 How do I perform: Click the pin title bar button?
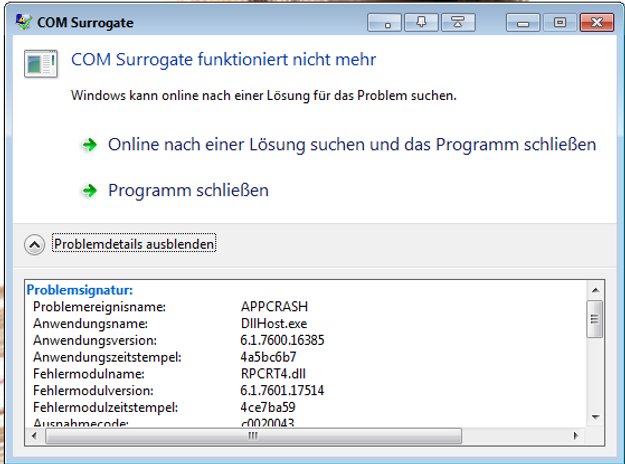coord(421,22)
